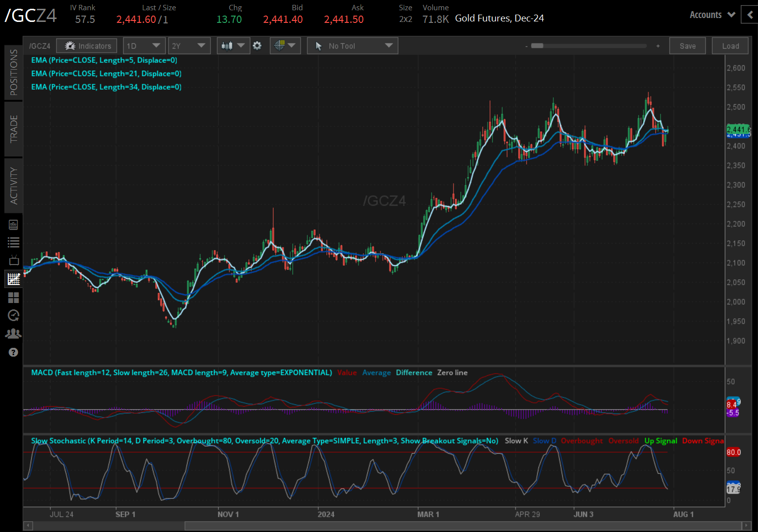Open chart settings with the gear icon

(x=257, y=45)
